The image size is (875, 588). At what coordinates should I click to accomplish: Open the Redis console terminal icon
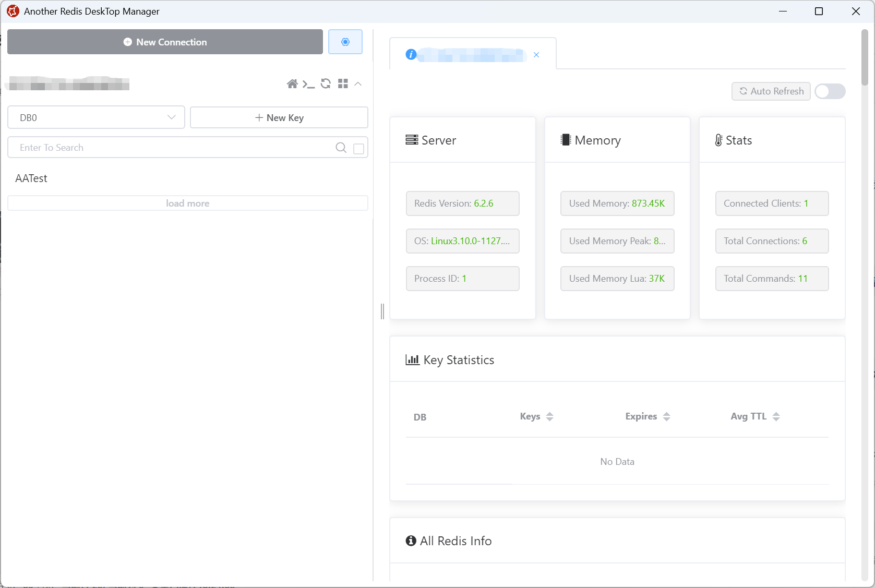(x=308, y=84)
